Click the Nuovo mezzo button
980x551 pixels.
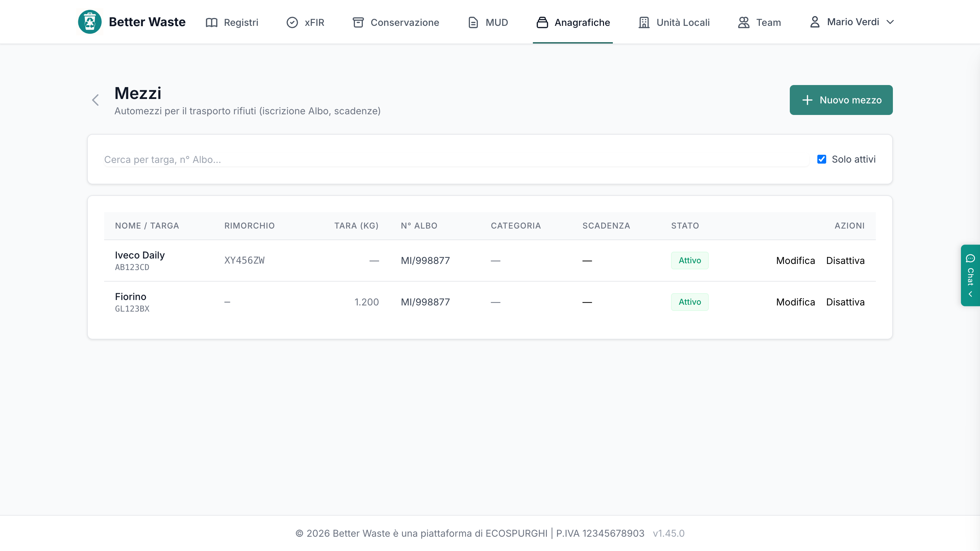pyautogui.click(x=841, y=100)
